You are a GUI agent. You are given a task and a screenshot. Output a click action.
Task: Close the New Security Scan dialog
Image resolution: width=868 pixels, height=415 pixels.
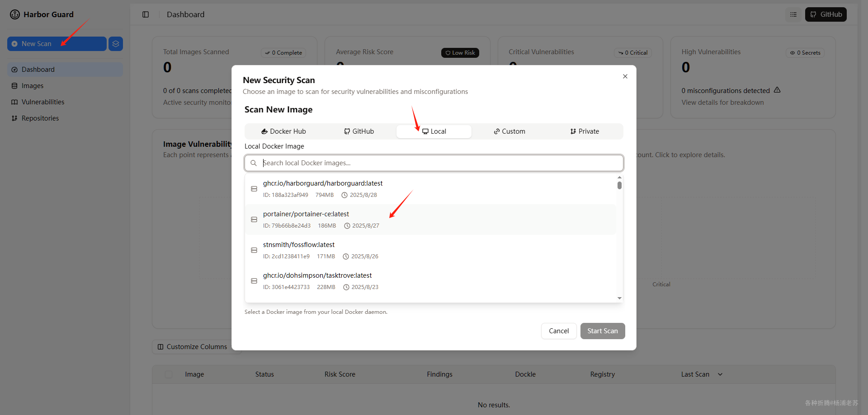pyautogui.click(x=625, y=76)
